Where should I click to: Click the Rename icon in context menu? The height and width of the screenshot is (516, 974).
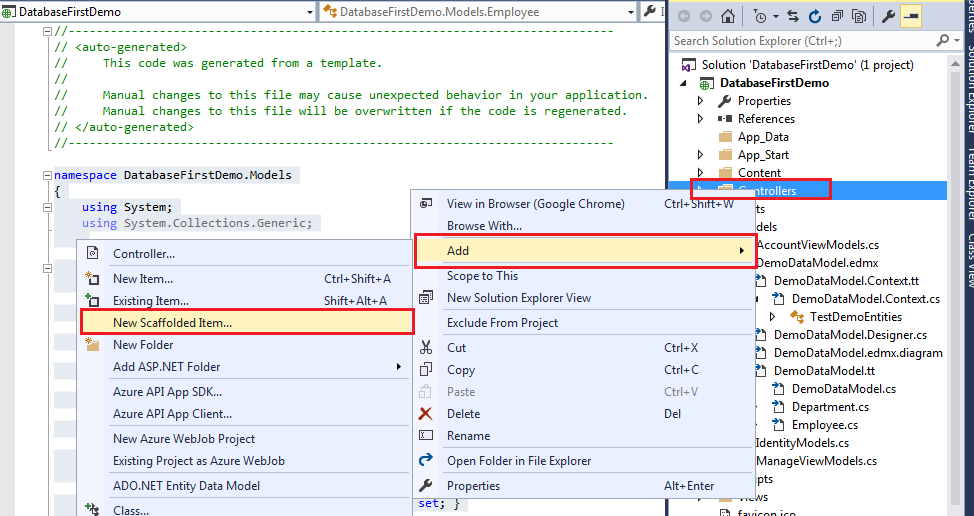click(x=426, y=436)
